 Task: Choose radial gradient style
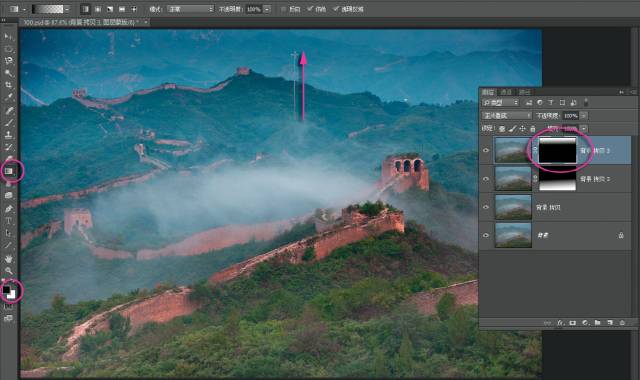coord(98,9)
